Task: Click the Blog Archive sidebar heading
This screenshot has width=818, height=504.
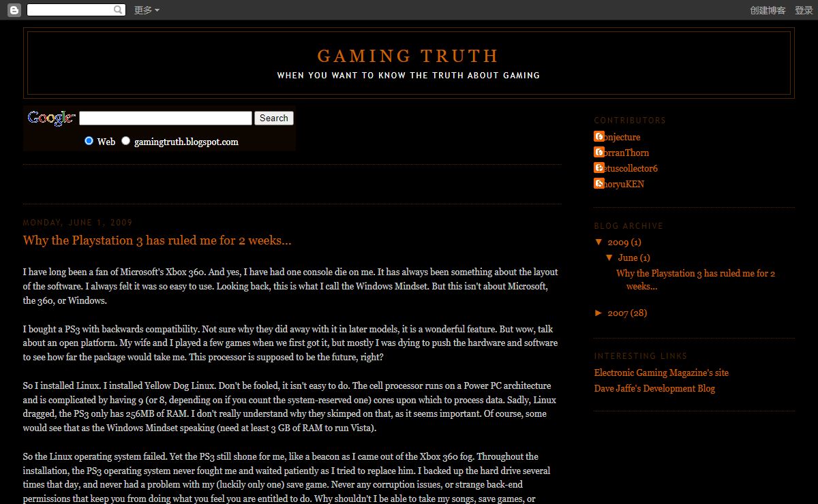Action: [628, 225]
